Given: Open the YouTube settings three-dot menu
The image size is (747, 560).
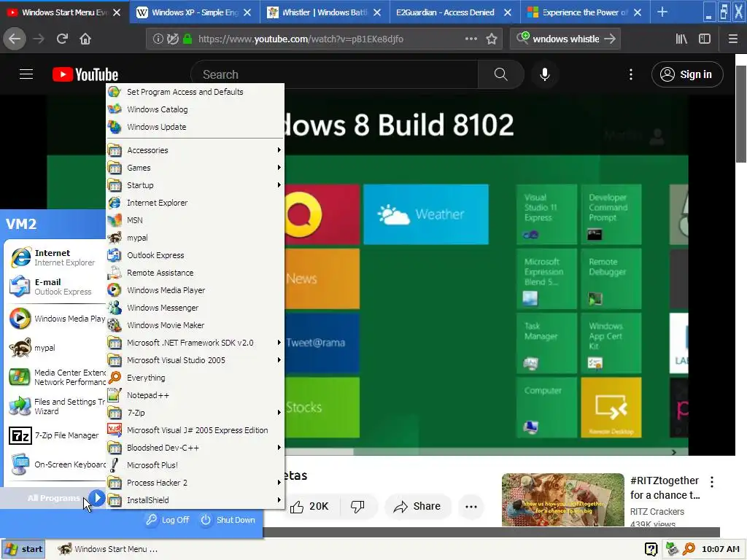Looking at the screenshot, I should (x=631, y=74).
